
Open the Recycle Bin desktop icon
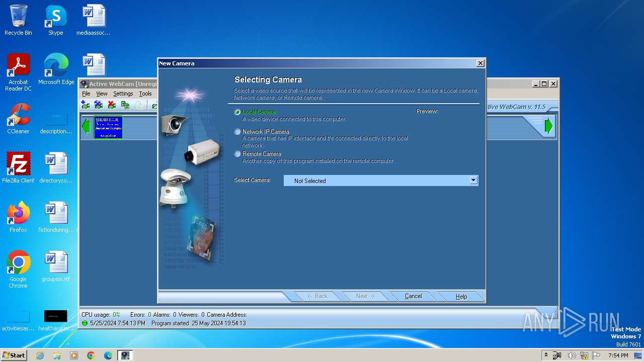click(x=18, y=20)
